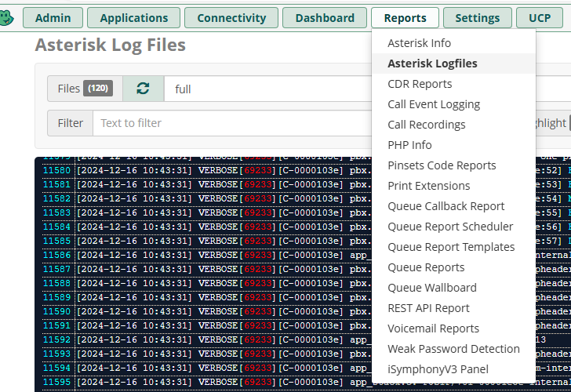Click log line number 11582
Screen dimensions: 571x392
tap(56, 198)
